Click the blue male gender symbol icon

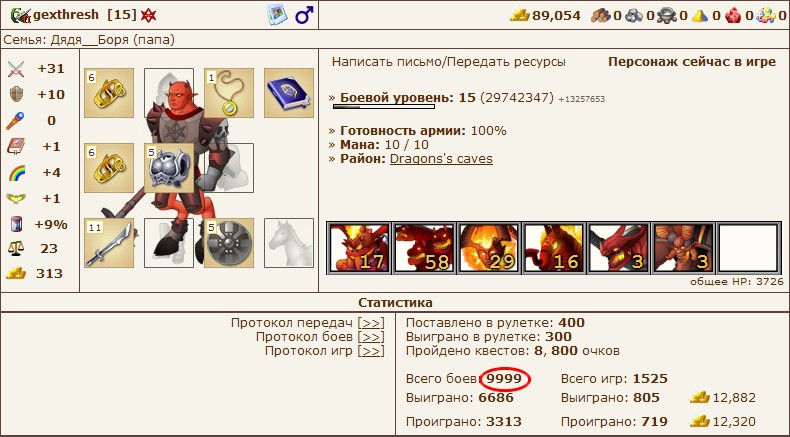(x=304, y=15)
